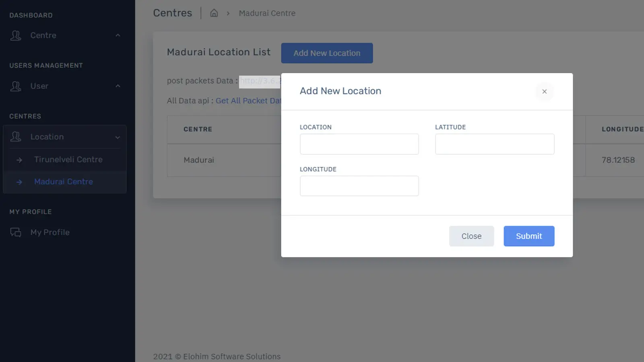This screenshot has height=362, width=644.
Task: Click the My Profile chat icon
Action: [16, 232]
